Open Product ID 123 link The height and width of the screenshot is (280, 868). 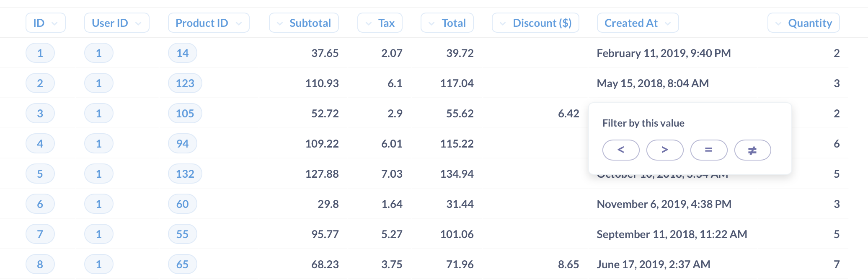click(185, 83)
